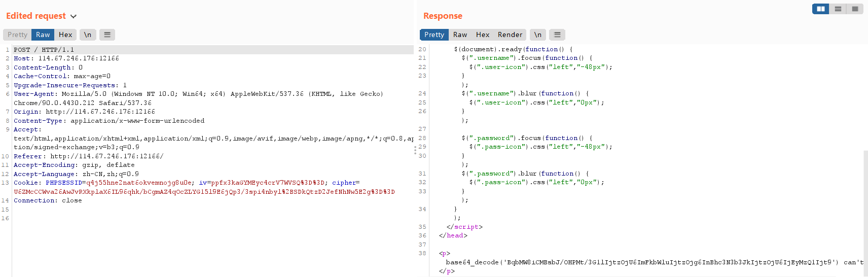
Task: Switch request view to Pretty tab
Action: pyautogui.click(x=17, y=34)
